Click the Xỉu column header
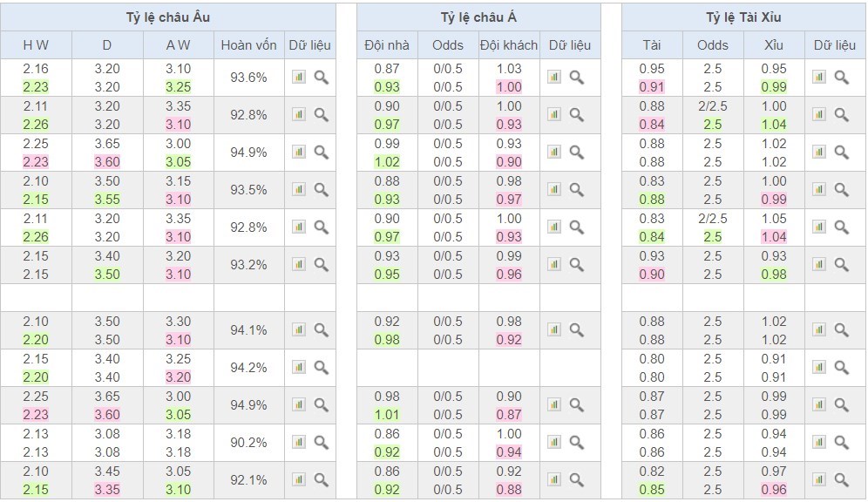 point(773,45)
